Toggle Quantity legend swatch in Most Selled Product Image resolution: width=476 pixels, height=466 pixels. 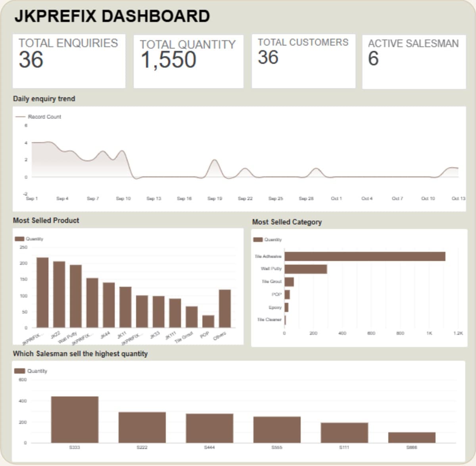pos(19,239)
